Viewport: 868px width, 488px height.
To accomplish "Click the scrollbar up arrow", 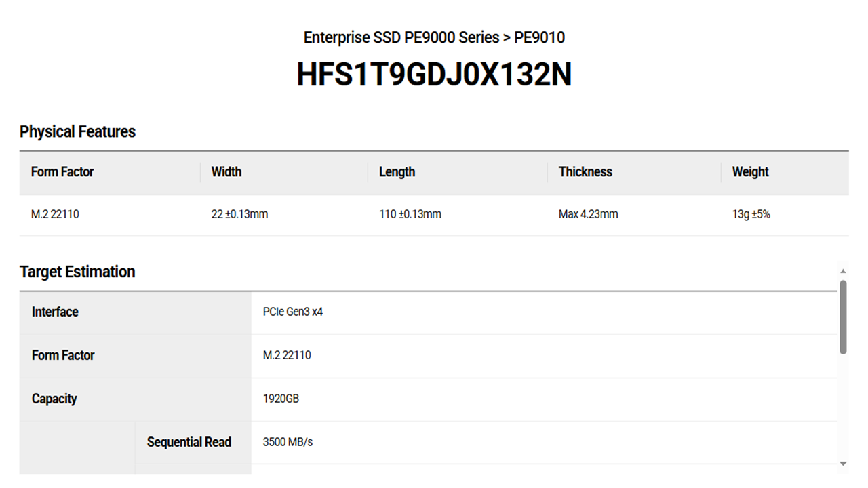I will 843,271.
